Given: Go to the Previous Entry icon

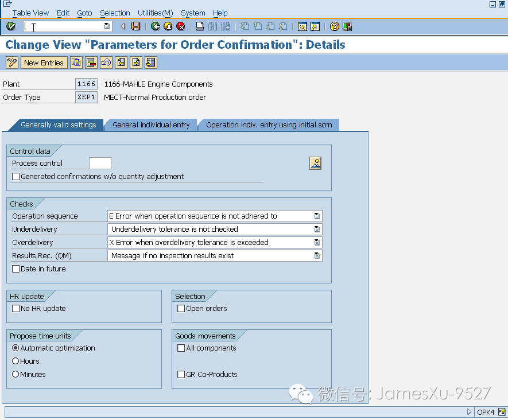Looking at the screenshot, I should click(x=121, y=63).
